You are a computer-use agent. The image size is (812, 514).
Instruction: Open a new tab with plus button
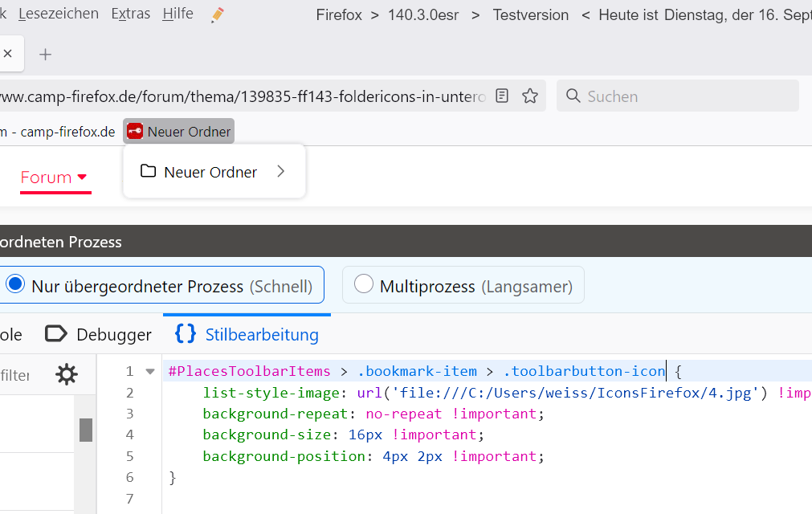pos(46,55)
